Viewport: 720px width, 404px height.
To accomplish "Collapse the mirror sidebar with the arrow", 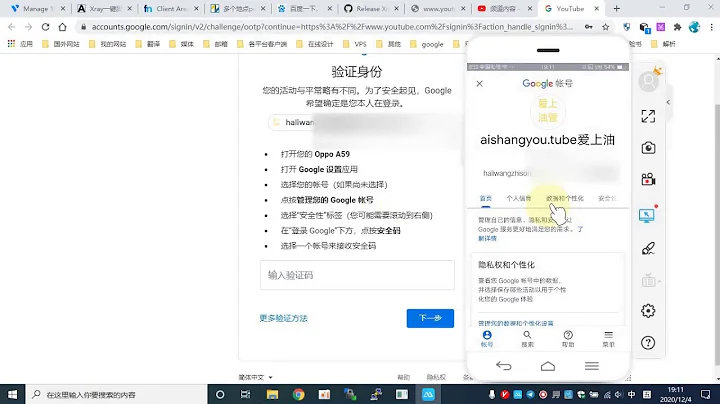I will [x=668, y=102].
